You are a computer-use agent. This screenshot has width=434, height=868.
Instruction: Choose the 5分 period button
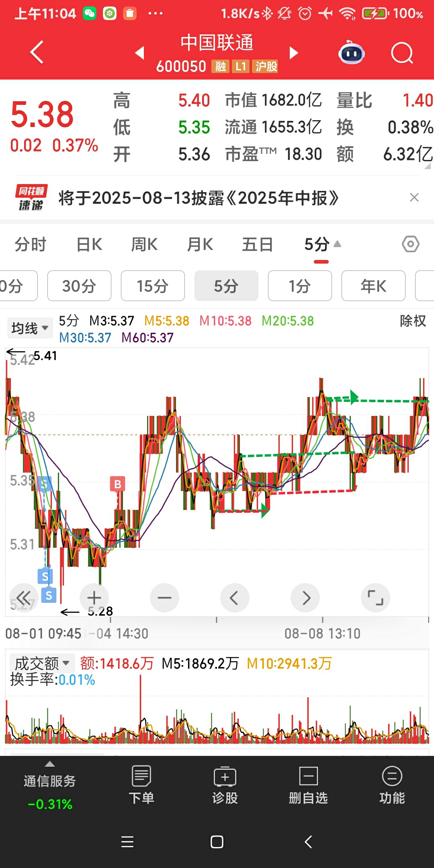226,286
